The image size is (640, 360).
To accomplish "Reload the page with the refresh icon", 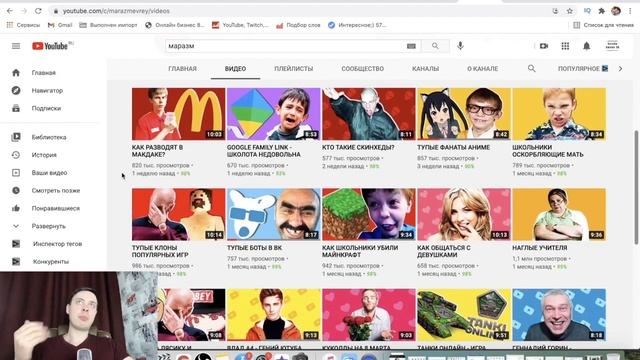I will pyautogui.click(x=38, y=11).
